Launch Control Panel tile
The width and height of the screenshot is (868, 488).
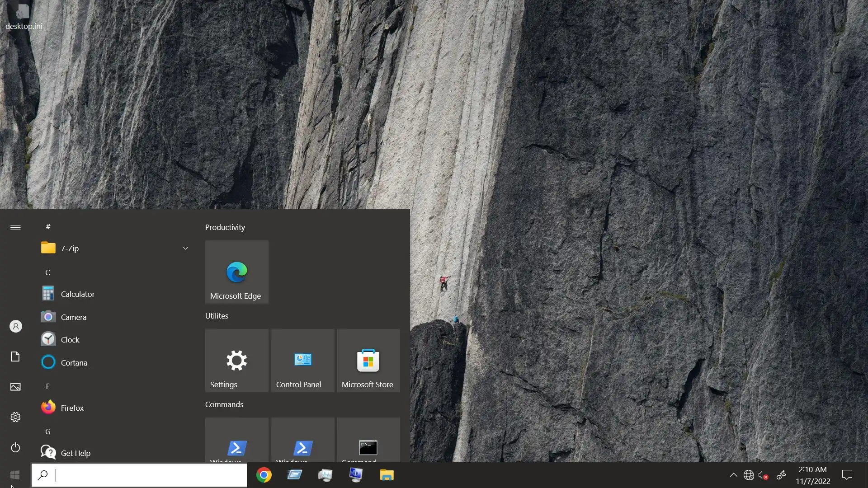pyautogui.click(x=302, y=361)
